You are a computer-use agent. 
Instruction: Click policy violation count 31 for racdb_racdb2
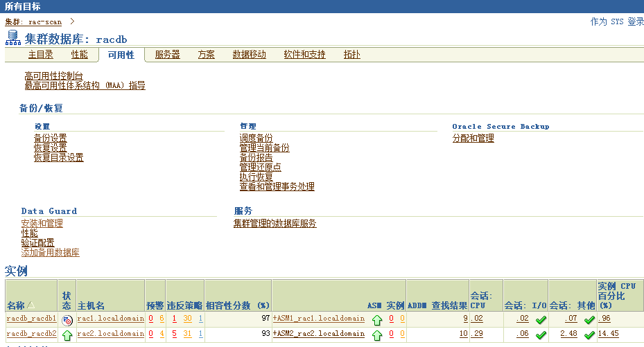click(x=188, y=334)
